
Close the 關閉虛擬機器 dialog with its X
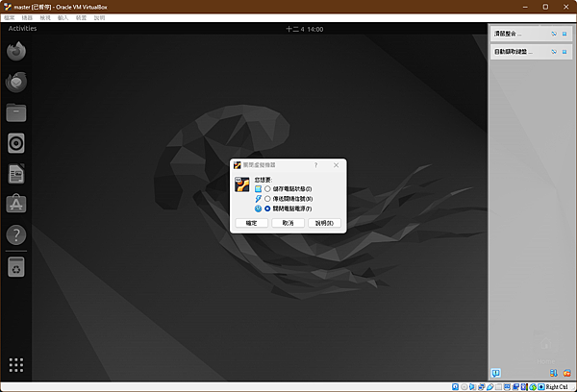coord(336,165)
